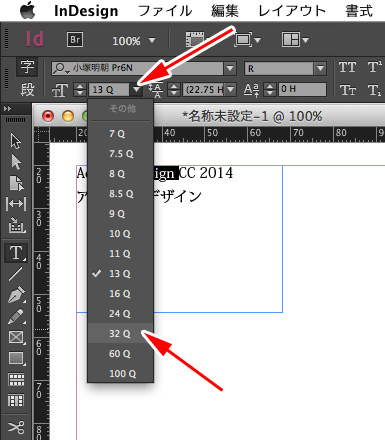
Task: Select the Rectangle Frame tool
Action: [x=16, y=337]
